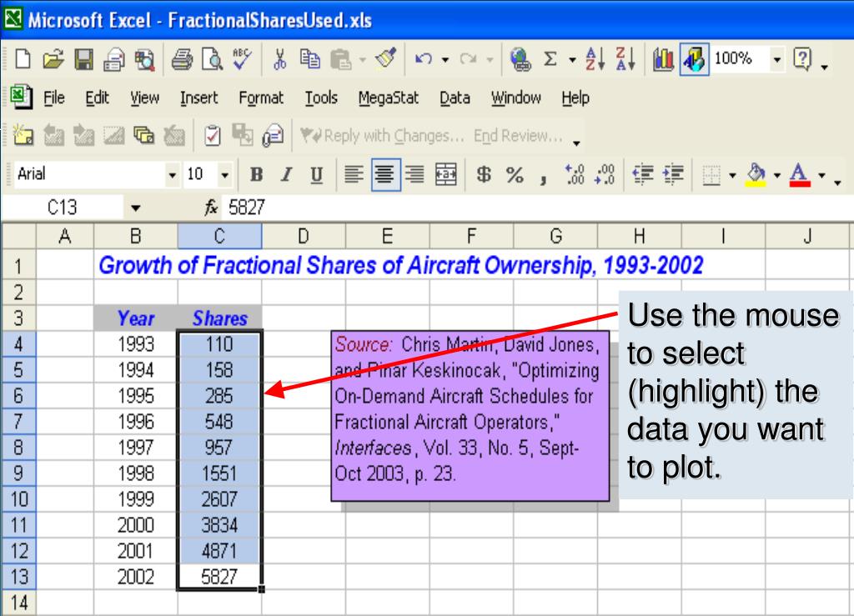Image resolution: width=854 pixels, height=616 pixels.
Task: Open a file with the folder icon
Action: point(53,59)
